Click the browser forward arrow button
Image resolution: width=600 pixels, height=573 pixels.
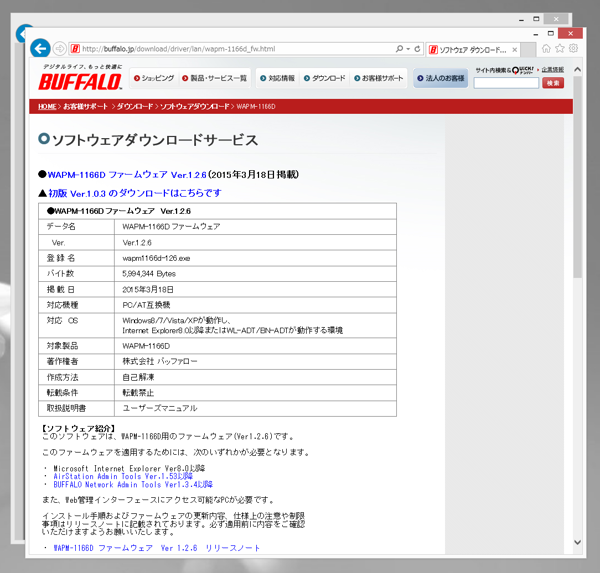(59, 49)
